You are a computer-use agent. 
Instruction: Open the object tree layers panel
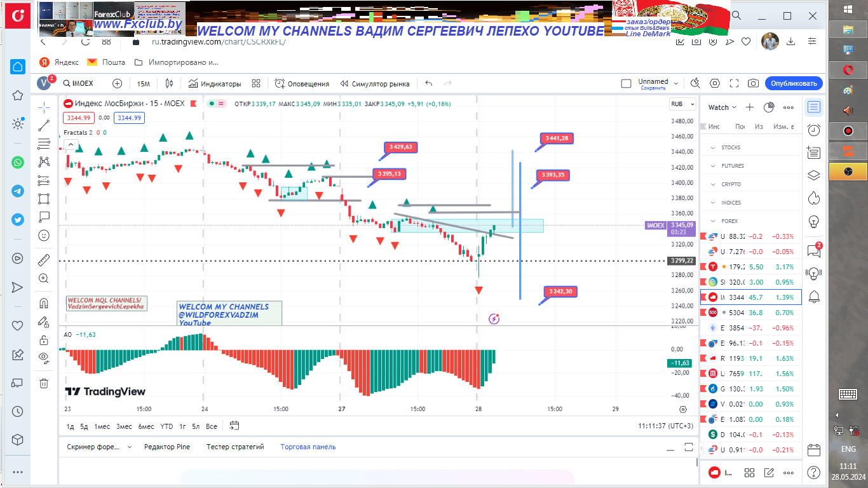click(814, 176)
